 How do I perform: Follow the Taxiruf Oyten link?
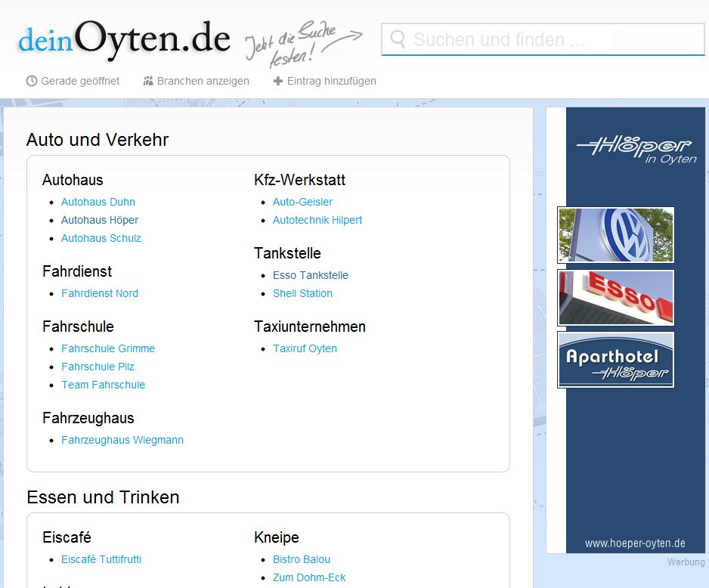coord(305,348)
